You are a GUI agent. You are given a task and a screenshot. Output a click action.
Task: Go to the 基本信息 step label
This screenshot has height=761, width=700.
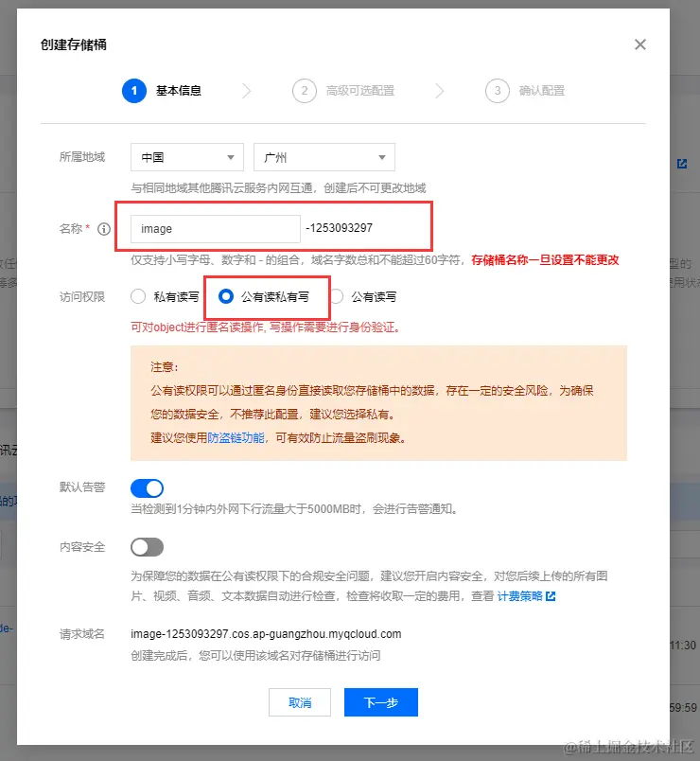coord(179,91)
